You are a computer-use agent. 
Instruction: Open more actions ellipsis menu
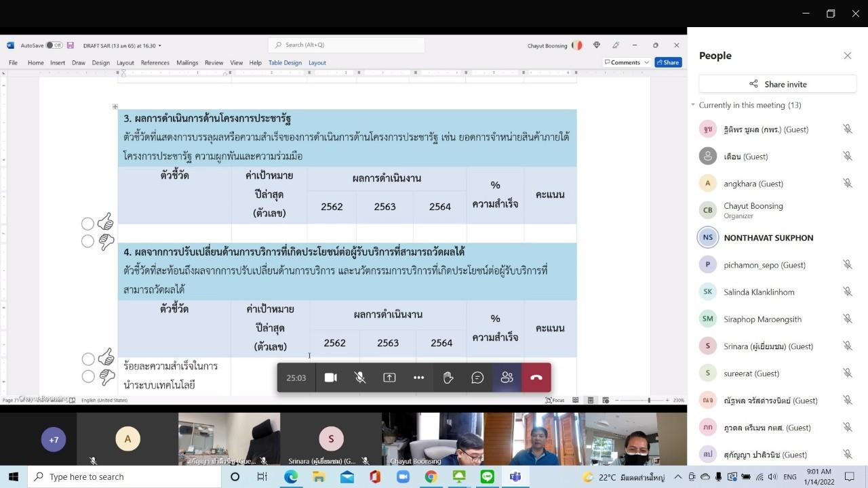coord(418,378)
